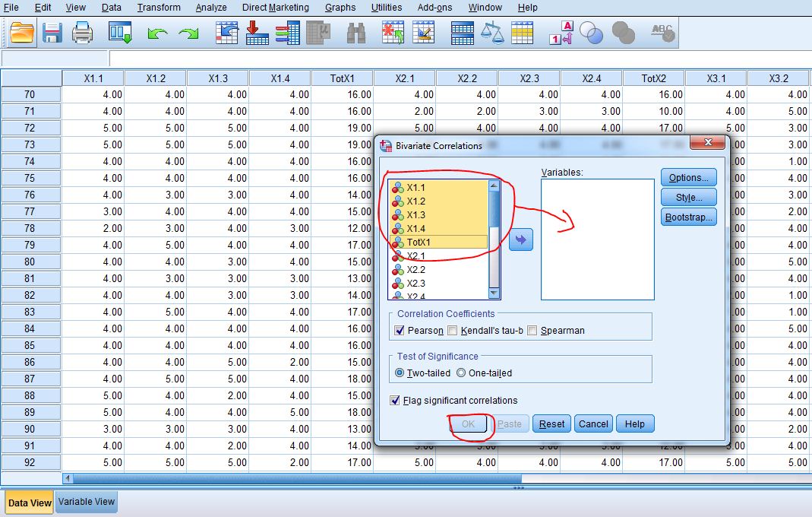This screenshot has height=517, width=812.
Task: Switch to the Variable View tab
Action: (x=85, y=502)
